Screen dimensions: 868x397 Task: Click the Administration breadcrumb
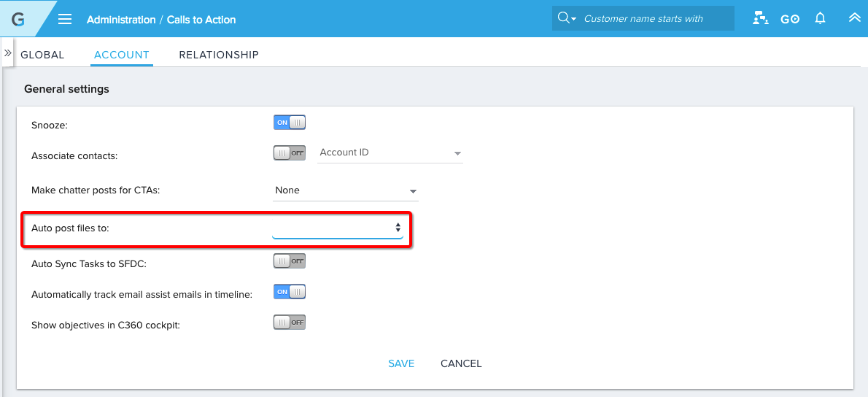click(x=121, y=20)
